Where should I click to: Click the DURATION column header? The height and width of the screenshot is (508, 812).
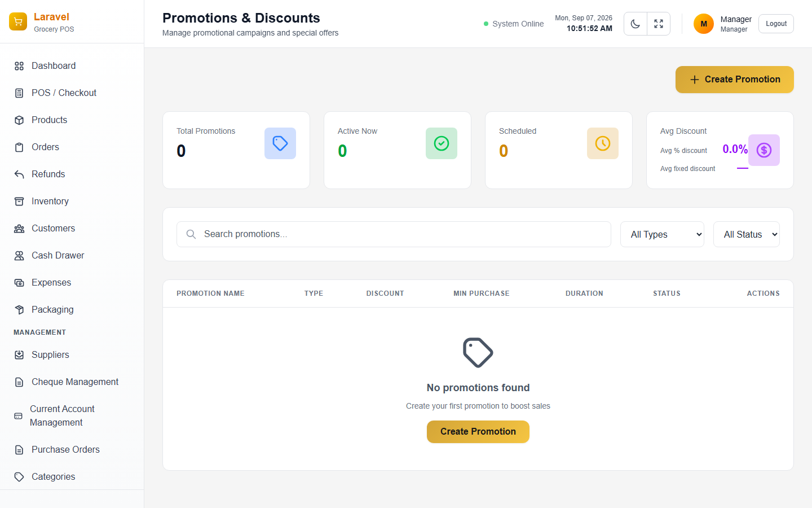click(584, 294)
